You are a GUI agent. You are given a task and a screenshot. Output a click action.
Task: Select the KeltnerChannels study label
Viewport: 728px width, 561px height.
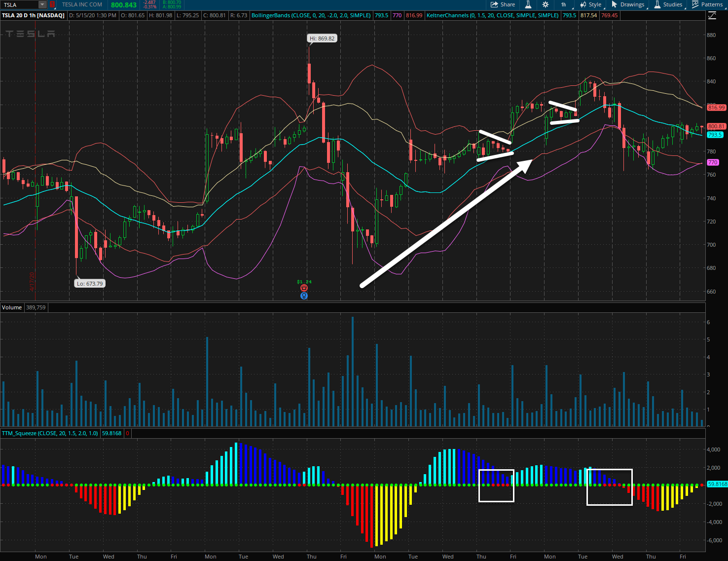pos(493,15)
